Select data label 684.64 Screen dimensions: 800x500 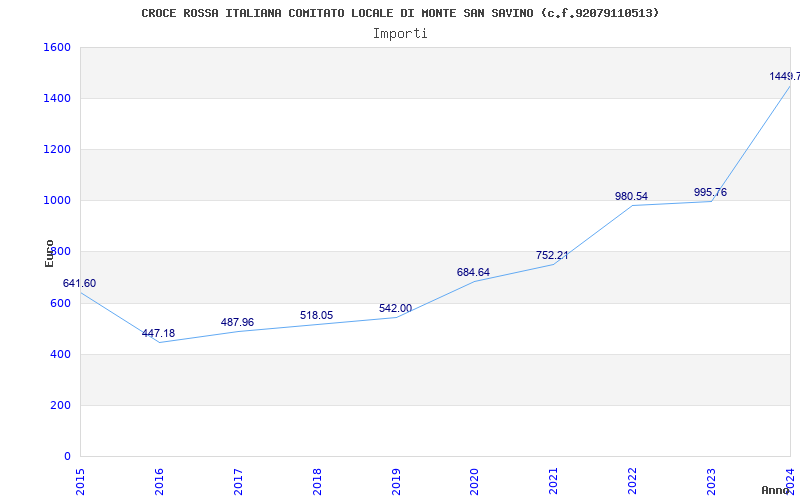[x=473, y=272]
